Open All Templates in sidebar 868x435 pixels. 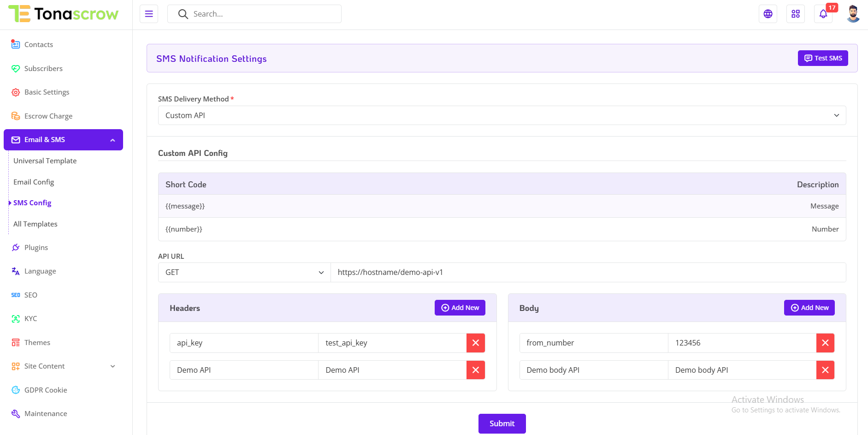pyautogui.click(x=35, y=224)
